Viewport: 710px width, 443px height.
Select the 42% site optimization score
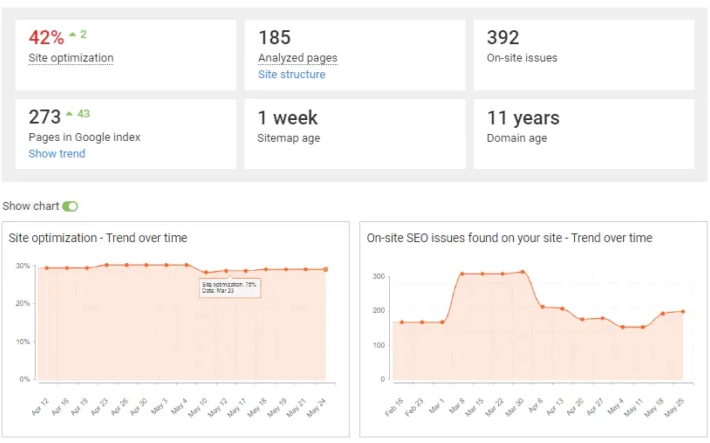(46, 38)
